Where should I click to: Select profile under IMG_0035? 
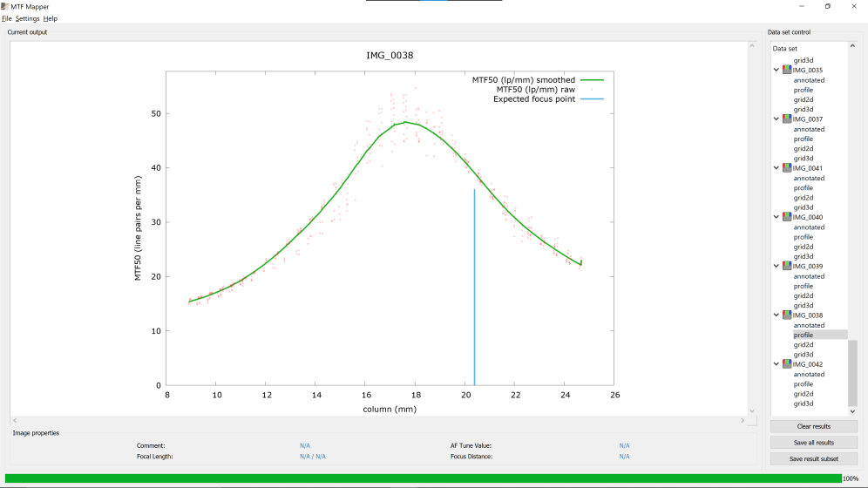click(804, 90)
